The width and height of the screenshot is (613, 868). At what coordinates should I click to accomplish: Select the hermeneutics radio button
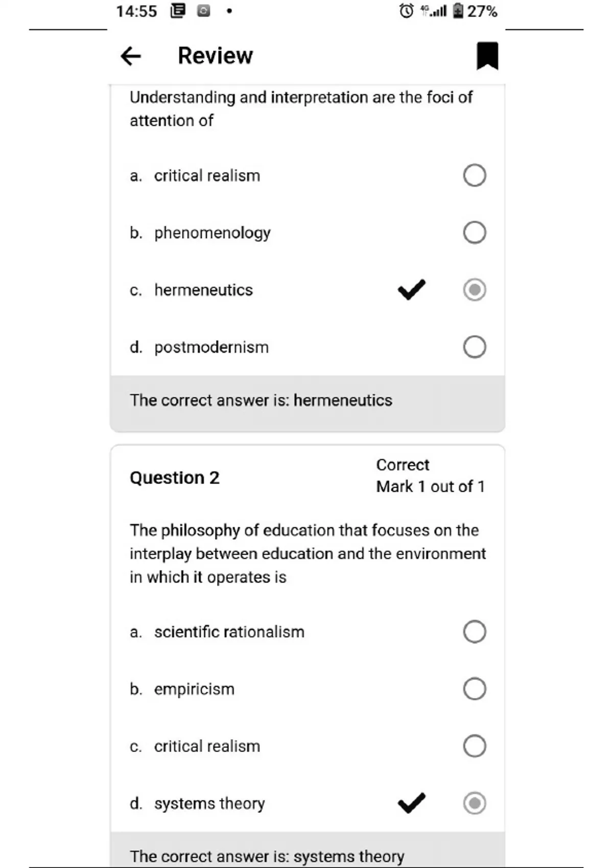[475, 290]
